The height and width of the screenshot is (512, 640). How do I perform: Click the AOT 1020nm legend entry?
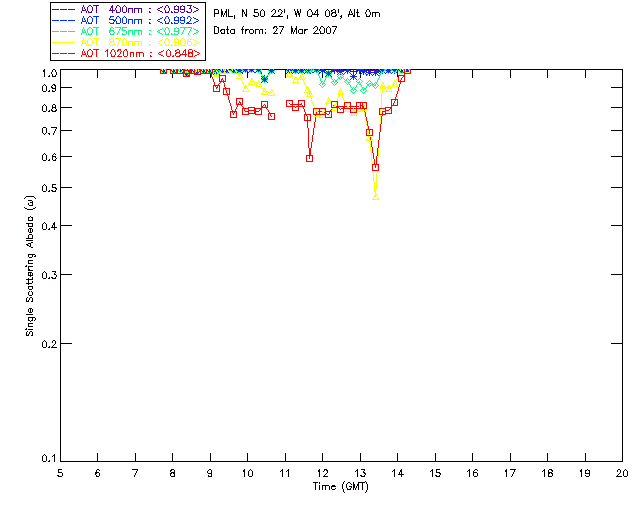[126, 53]
